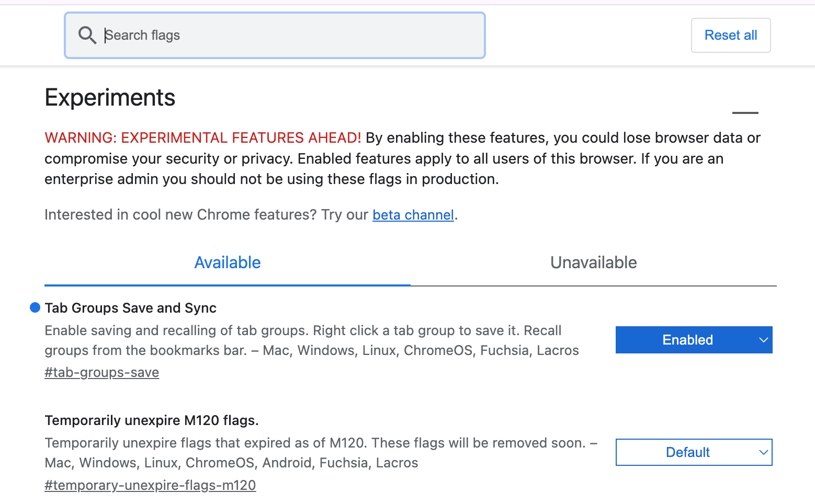Open the #tab-groups-save anchor link

coord(102,372)
